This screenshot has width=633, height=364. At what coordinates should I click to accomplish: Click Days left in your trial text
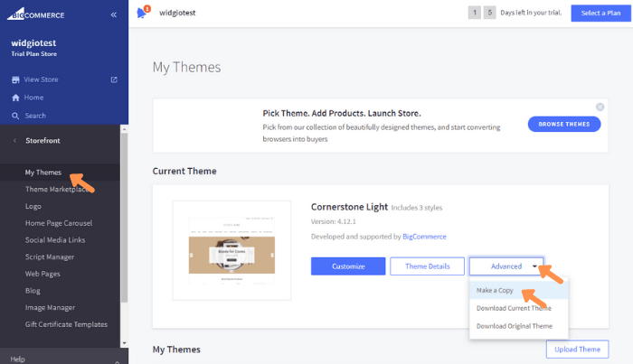(531, 13)
